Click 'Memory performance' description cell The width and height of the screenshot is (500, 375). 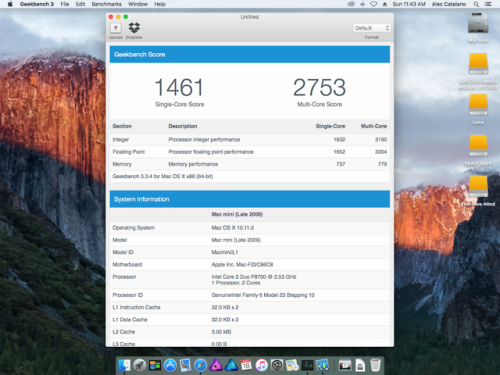pos(193,164)
